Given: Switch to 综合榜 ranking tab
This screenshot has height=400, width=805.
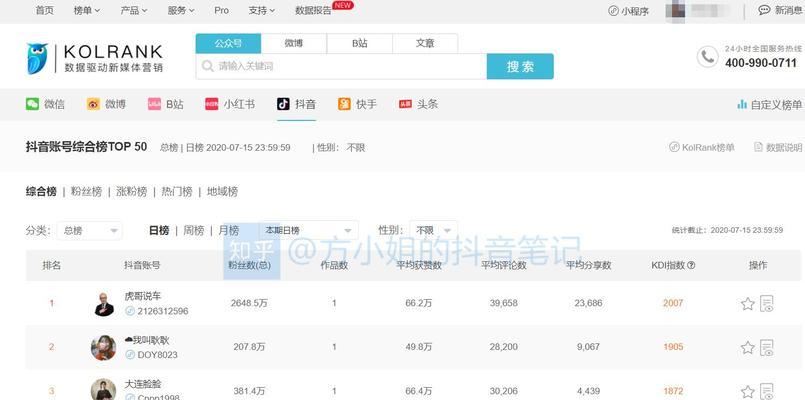Looking at the screenshot, I should (x=41, y=192).
